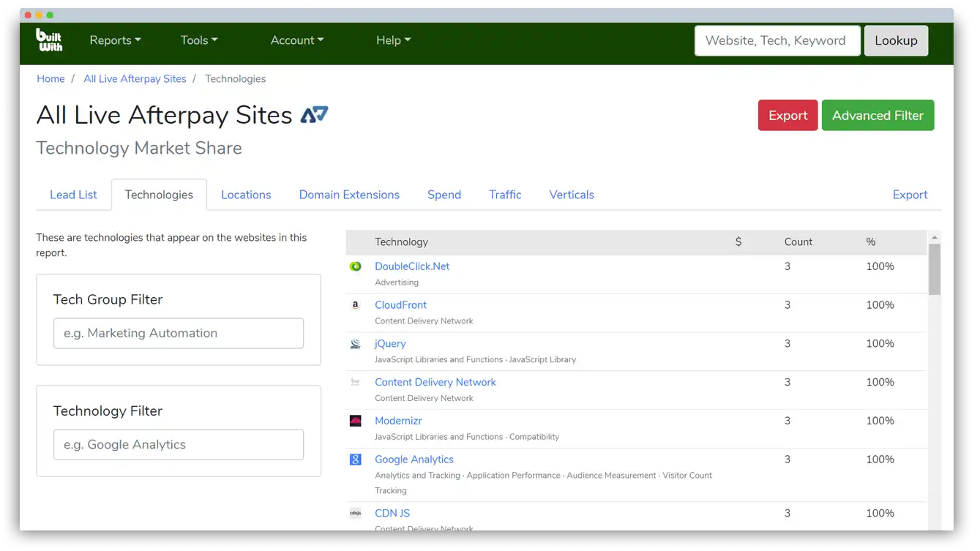Click 100% value in jQuery row
The width and height of the screenshot is (980, 551).
[880, 344]
